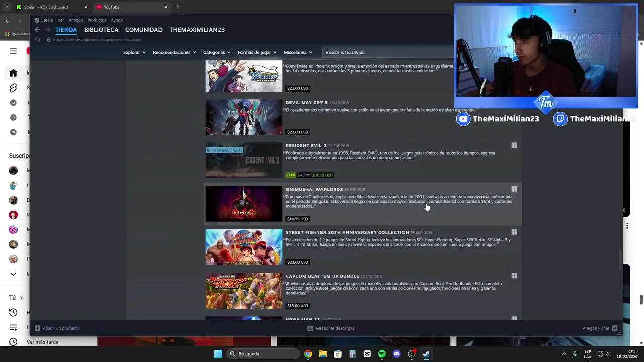This screenshot has height=362, width=644.
Task: Open the Steam menu
Action: click(47, 20)
